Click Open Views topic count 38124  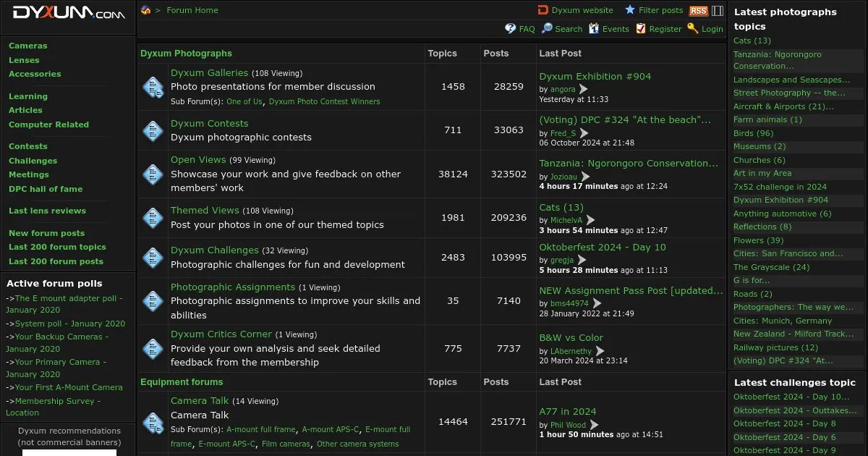[453, 174]
